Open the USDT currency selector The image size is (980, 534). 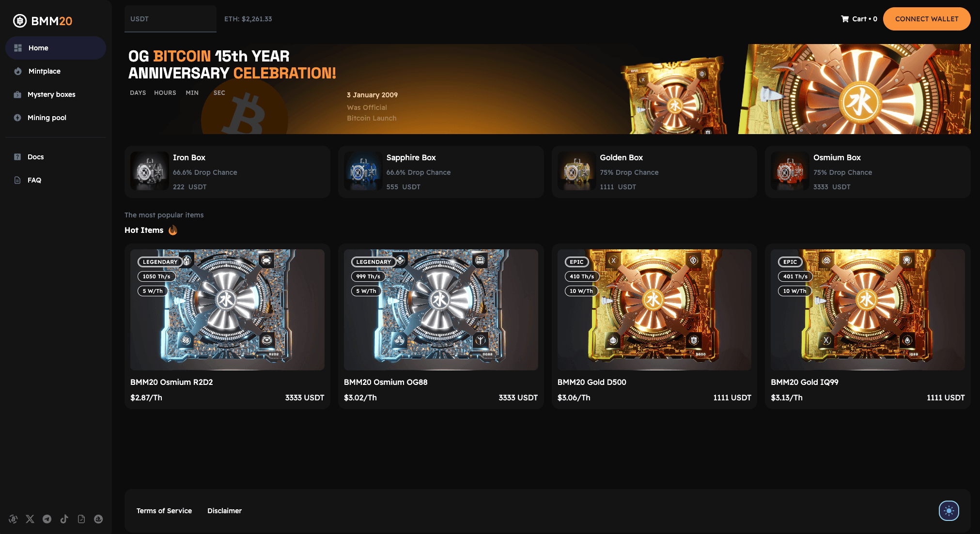point(171,19)
